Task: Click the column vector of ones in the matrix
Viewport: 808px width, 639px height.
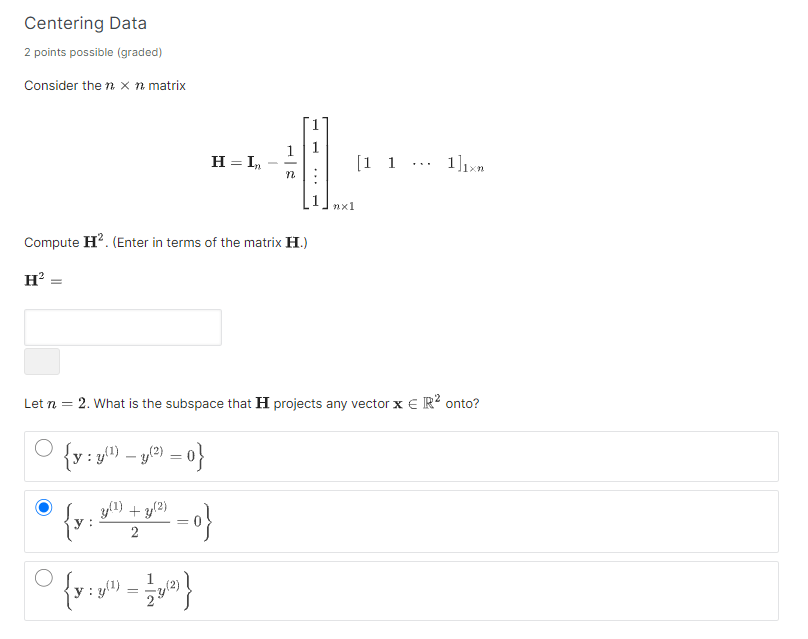Action: pos(314,163)
